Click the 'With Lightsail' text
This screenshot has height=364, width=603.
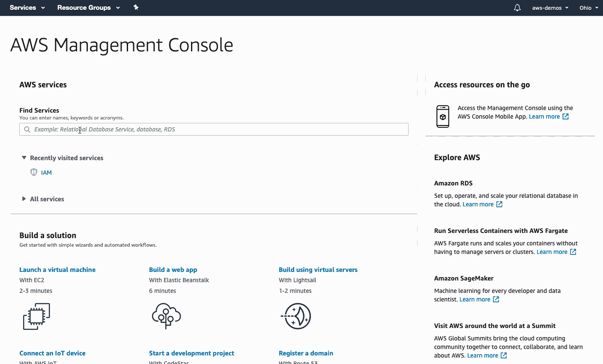tap(297, 280)
